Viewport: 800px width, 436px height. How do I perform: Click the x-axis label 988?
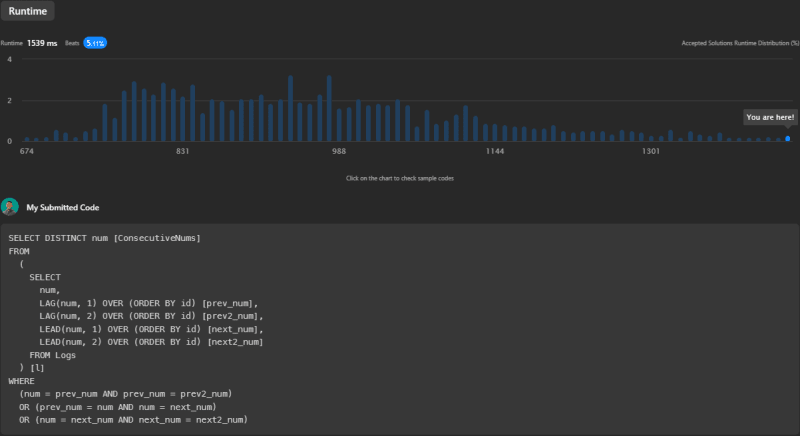(x=339, y=151)
